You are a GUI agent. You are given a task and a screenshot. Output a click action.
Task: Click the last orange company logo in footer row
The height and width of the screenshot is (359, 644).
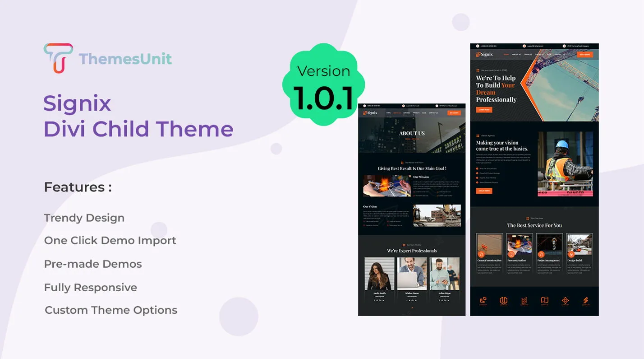click(x=585, y=301)
